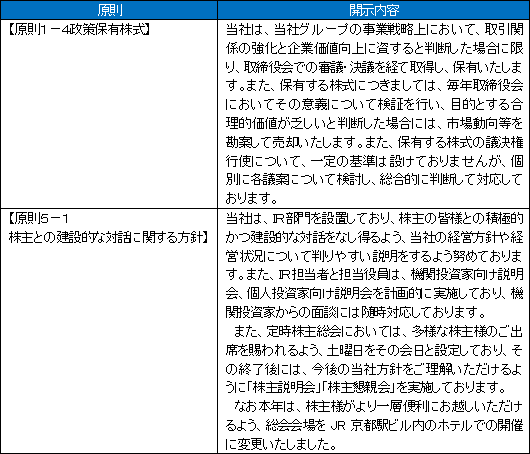This screenshot has height=454, width=530.
Task: Click the 原則 column header
Action: tap(109, 10)
